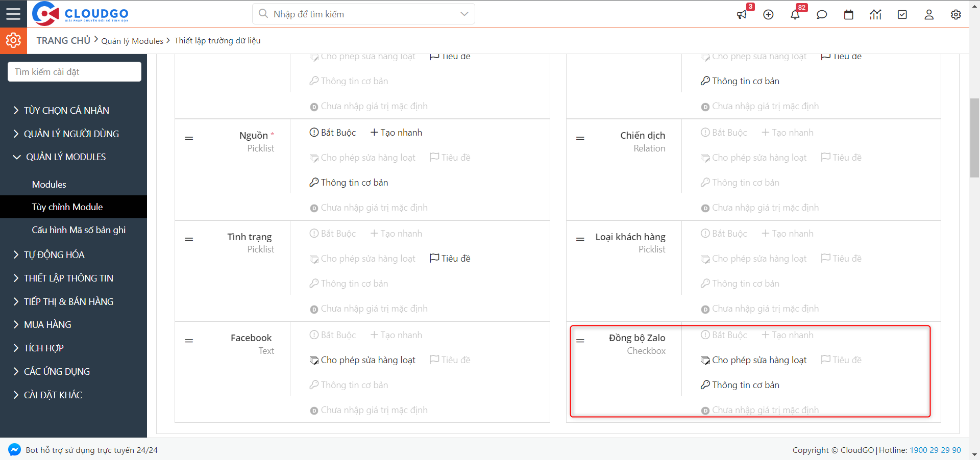Open the analytics chart icon

click(875, 15)
